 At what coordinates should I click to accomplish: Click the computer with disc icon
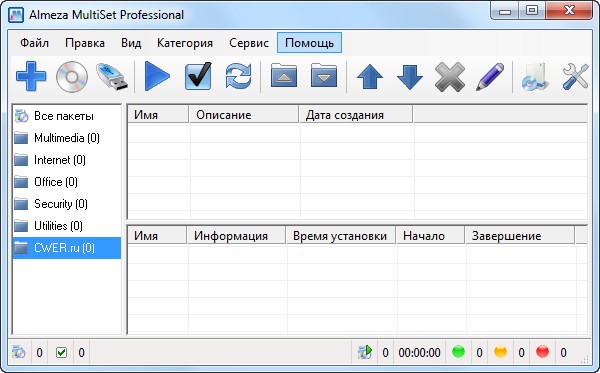535,77
